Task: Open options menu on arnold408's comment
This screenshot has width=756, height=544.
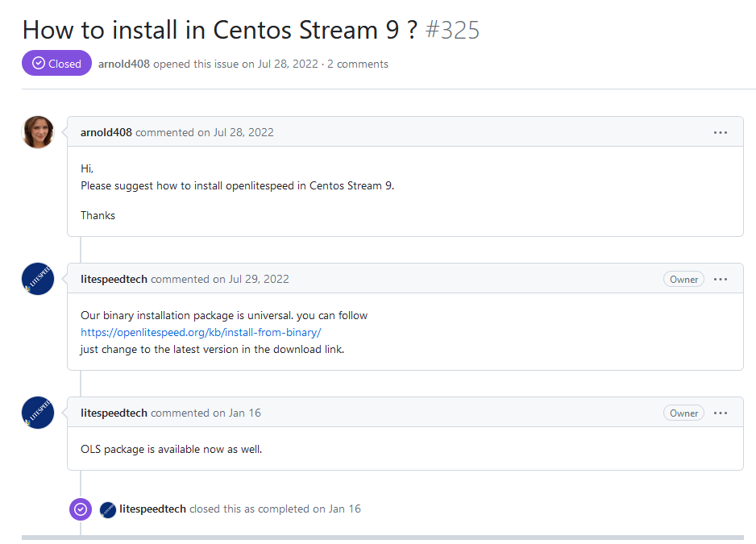Action: click(x=721, y=133)
